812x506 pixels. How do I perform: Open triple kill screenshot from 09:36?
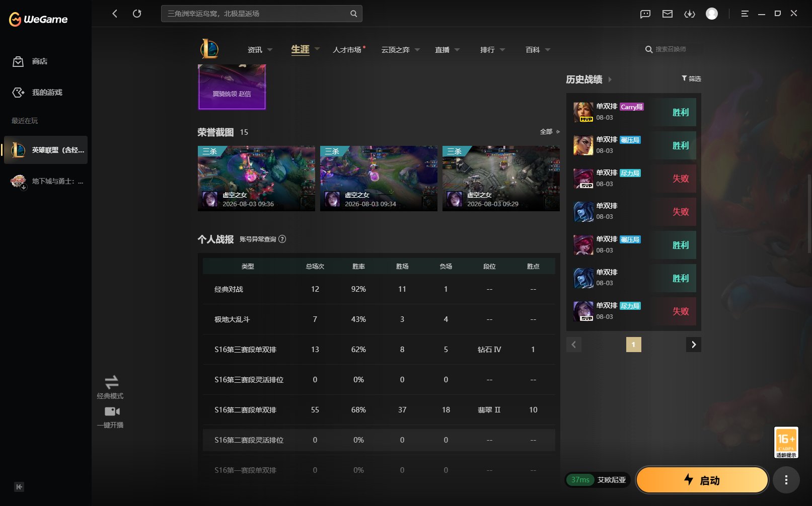tap(256, 179)
